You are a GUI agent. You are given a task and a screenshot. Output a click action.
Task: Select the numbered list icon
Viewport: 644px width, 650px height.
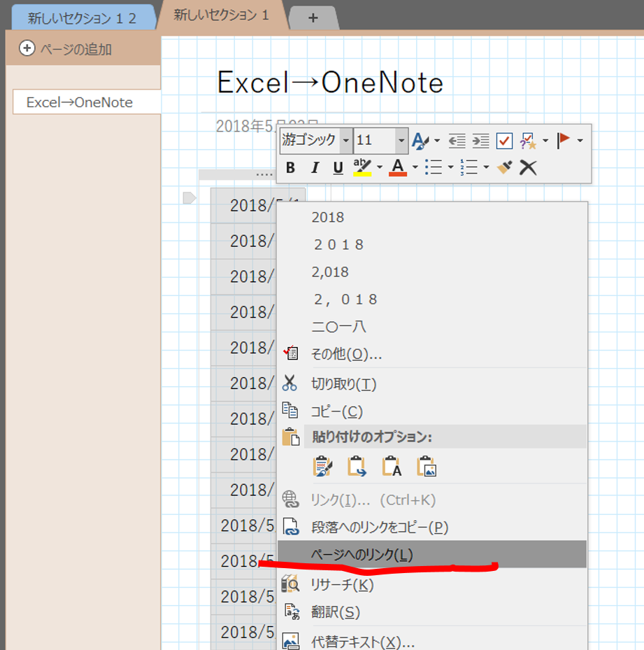click(x=470, y=167)
